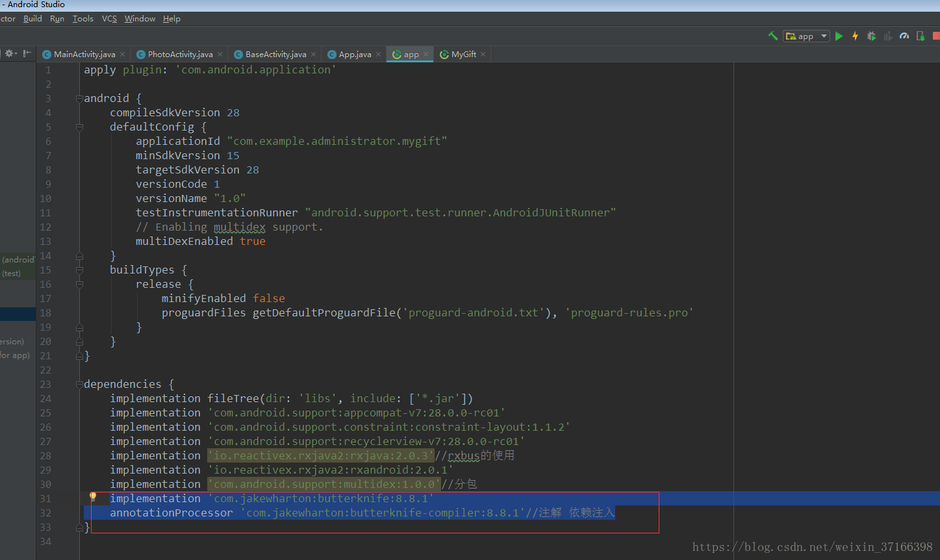Switch to the BaseActivity.java tab

pos(275,55)
